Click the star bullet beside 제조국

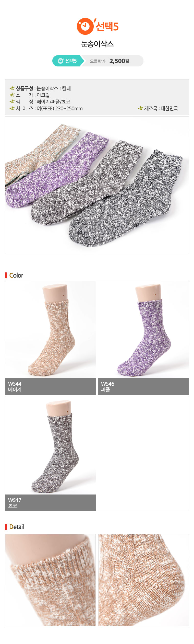(140, 108)
